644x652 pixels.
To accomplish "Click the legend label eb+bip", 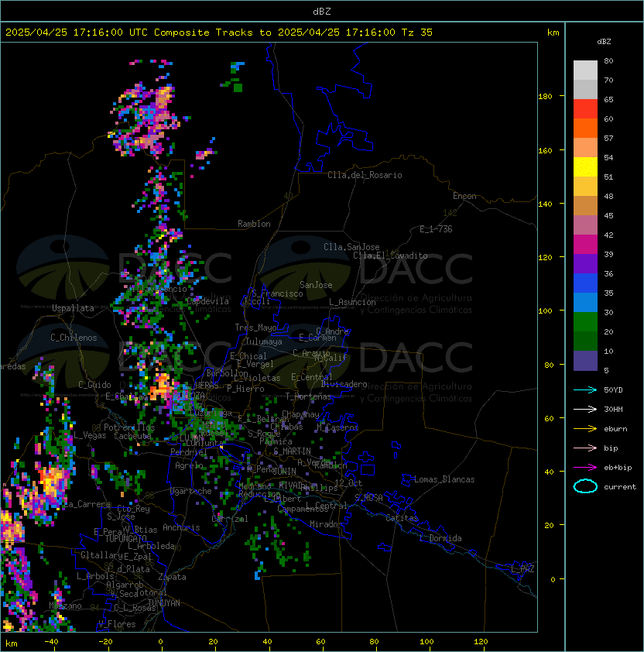I will (x=618, y=468).
